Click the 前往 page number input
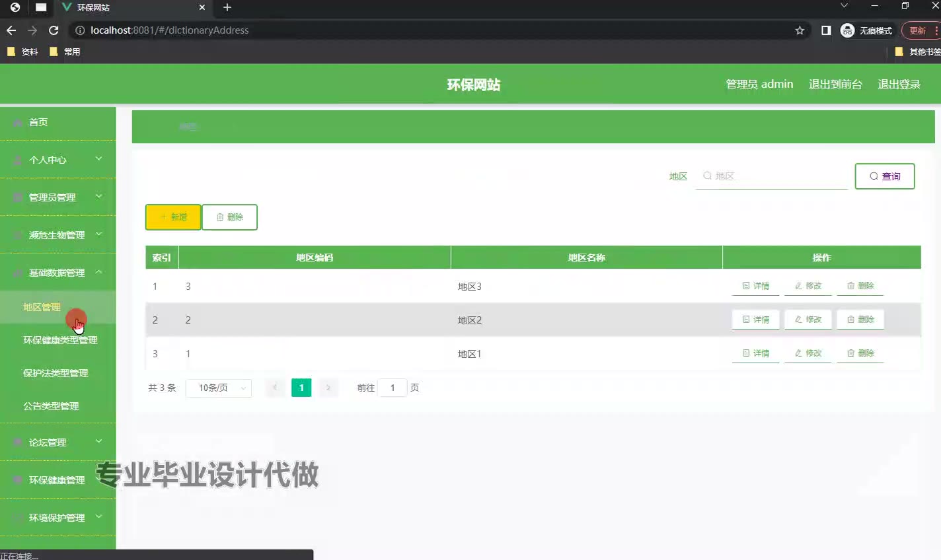The width and height of the screenshot is (941, 560). [x=393, y=388]
